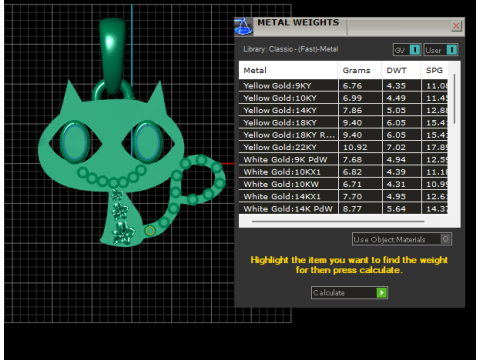
Task: Select the White Gold:10KW row
Action: [343, 184]
